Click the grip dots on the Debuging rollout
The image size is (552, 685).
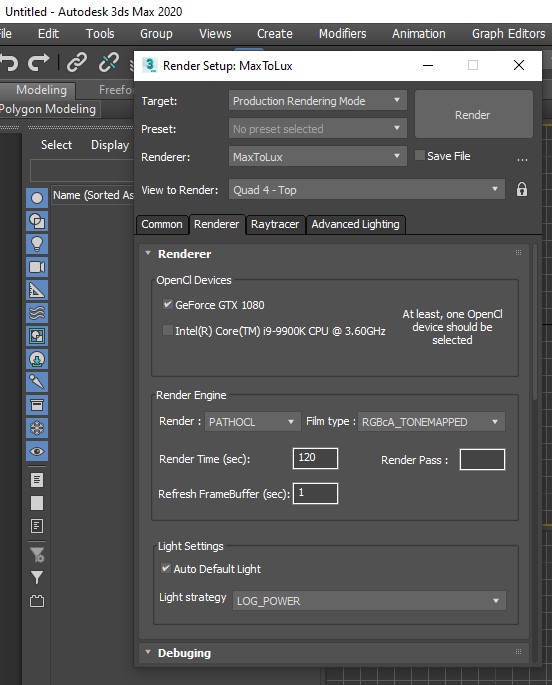point(518,651)
